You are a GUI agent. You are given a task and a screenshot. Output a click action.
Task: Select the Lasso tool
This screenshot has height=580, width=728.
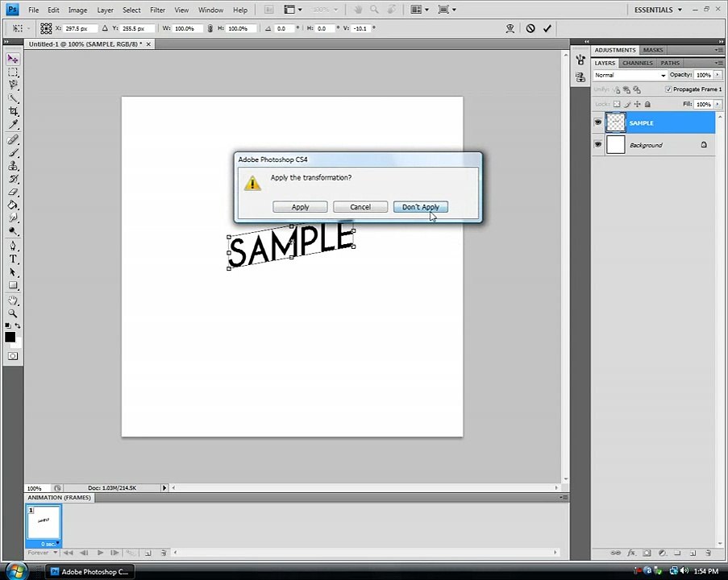(13, 85)
